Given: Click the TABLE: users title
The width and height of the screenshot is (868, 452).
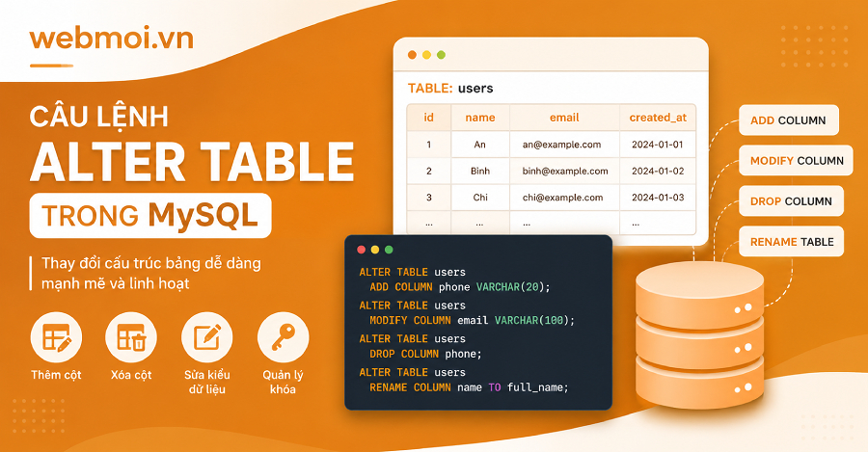Looking at the screenshot, I should 450,89.
